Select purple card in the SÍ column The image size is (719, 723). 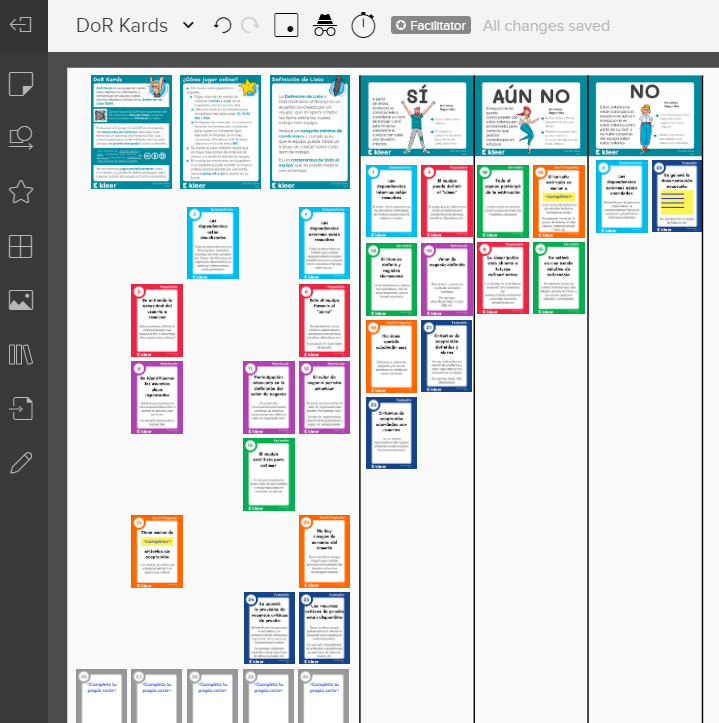[446, 279]
